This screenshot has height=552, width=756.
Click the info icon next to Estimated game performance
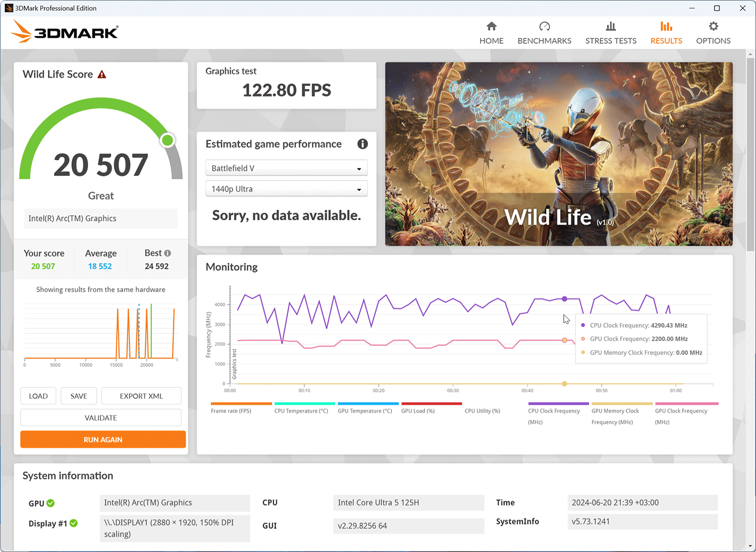pyautogui.click(x=362, y=144)
